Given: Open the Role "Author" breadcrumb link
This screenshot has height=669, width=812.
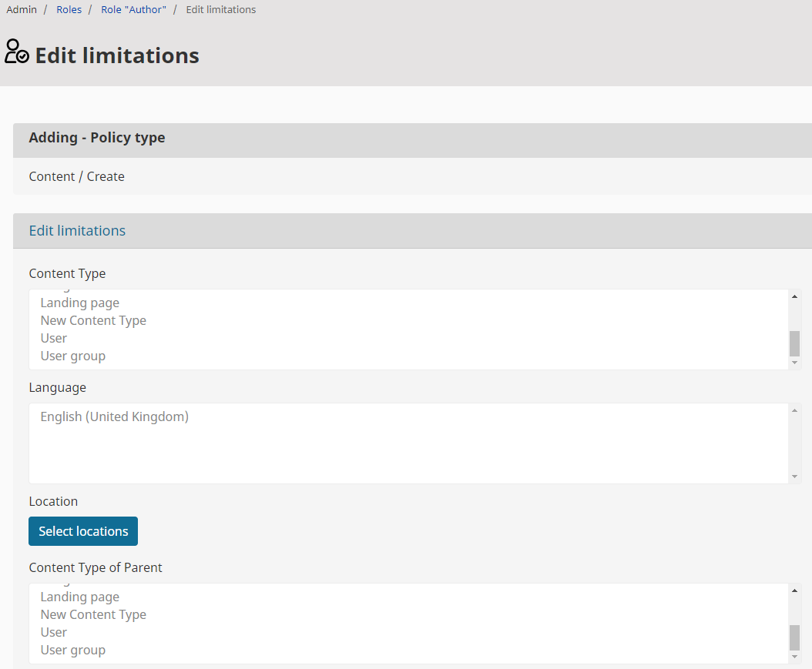Looking at the screenshot, I should [133, 10].
